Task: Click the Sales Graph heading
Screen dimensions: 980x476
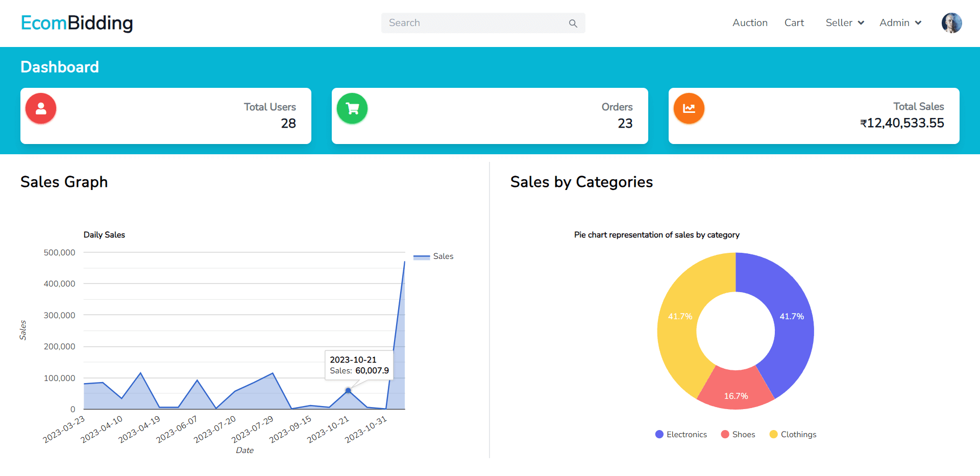Action: (x=64, y=182)
